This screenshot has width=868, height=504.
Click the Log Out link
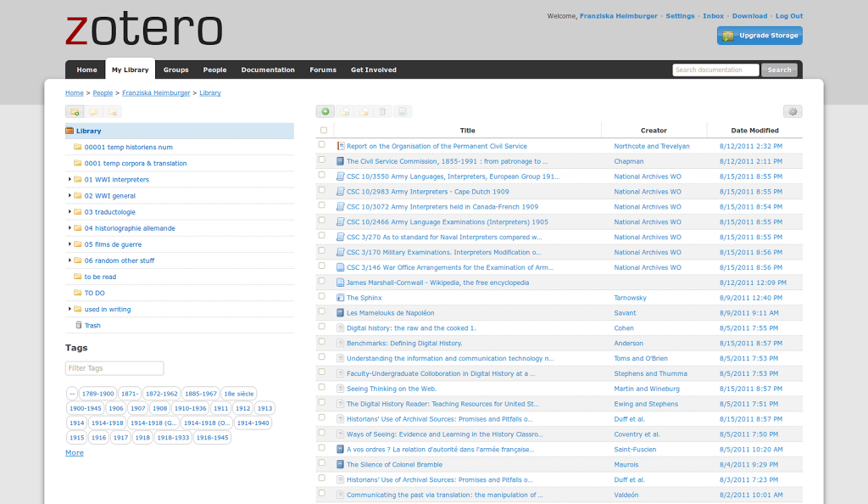pos(789,16)
